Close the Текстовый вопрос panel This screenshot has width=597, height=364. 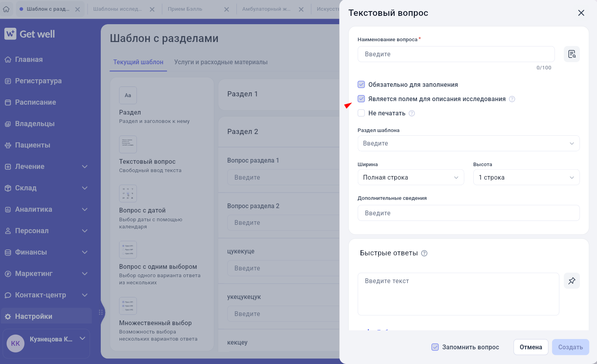click(x=581, y=13)
